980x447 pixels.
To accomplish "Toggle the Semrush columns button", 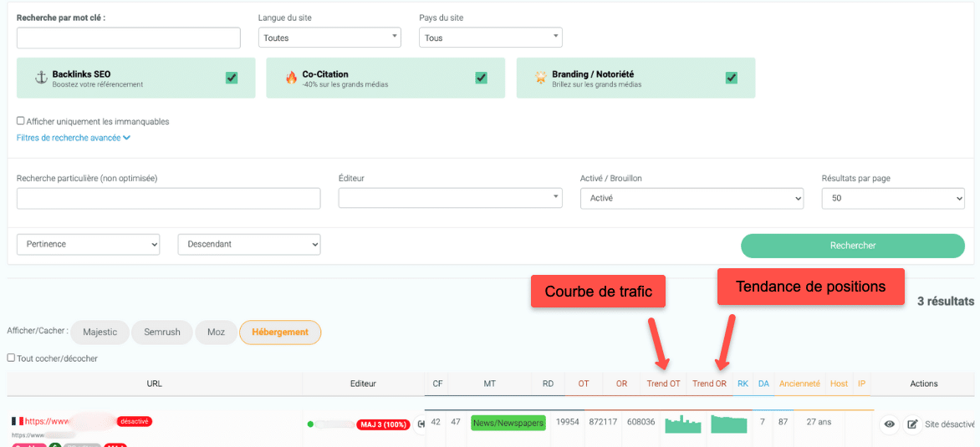I will (x=162, y=333).
